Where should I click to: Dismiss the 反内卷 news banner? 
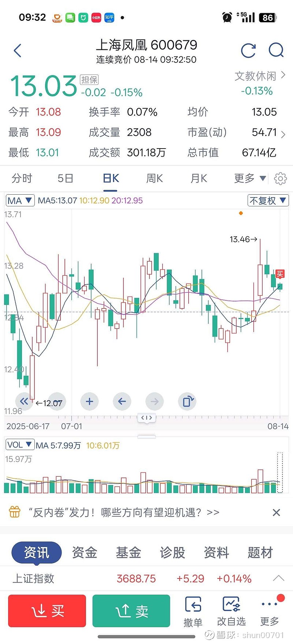tap(277, 512)
